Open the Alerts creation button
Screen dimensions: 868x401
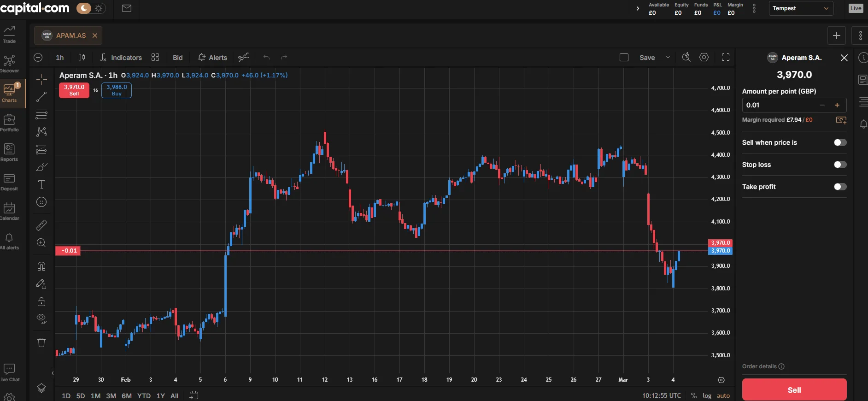(212, 58)
